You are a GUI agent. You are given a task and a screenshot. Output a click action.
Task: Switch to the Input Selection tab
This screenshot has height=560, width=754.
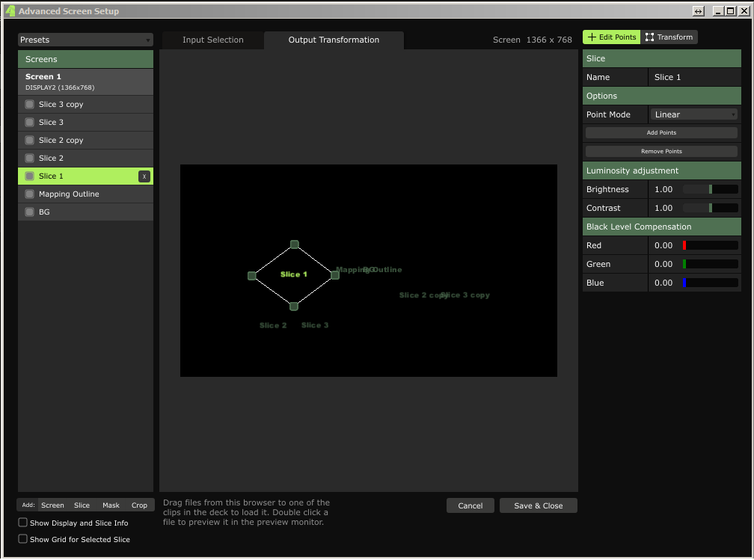pyautogui.click(x=213, y=40)
